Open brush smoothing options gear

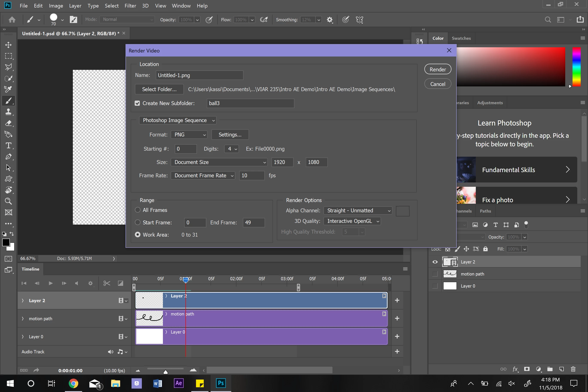(x=330, y=20)
